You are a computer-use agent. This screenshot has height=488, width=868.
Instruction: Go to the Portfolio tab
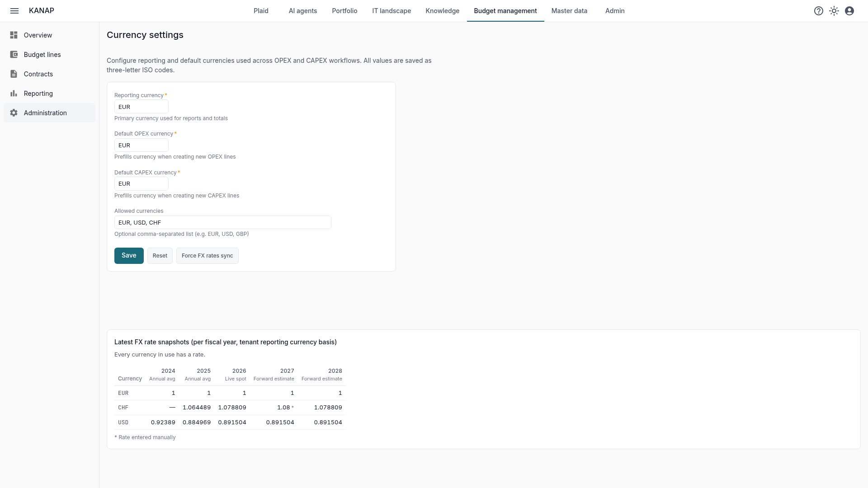[x=344, y=11]
